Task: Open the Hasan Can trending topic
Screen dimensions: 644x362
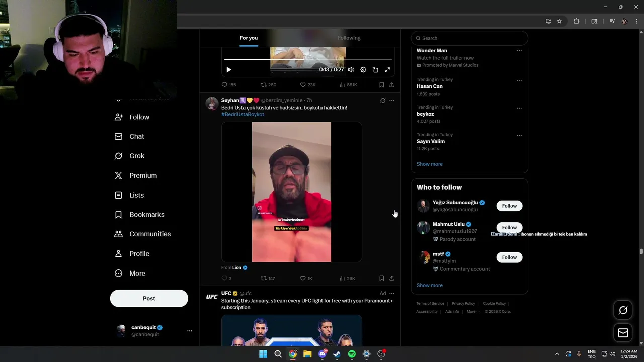Action: pyautogui.click(x=429, y=86)
